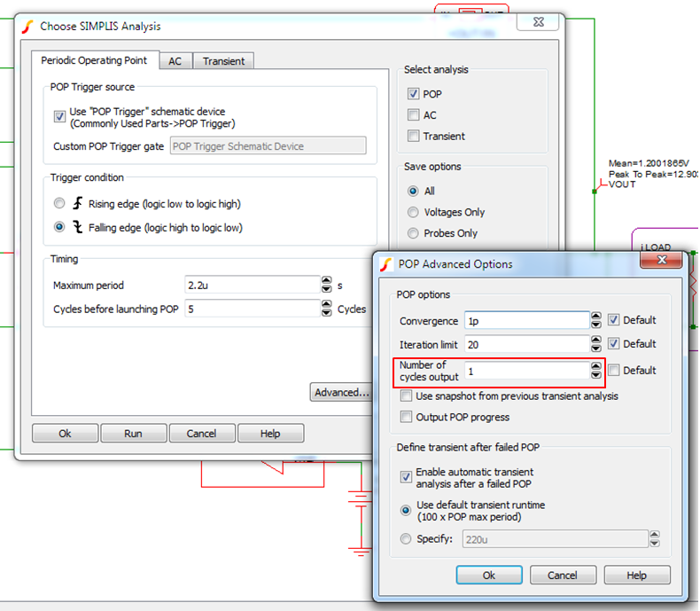Screen dimensions: 700x611
Task: Toggle Use "POP Trigger" schematic device checkbox
Action: [59, 116]
